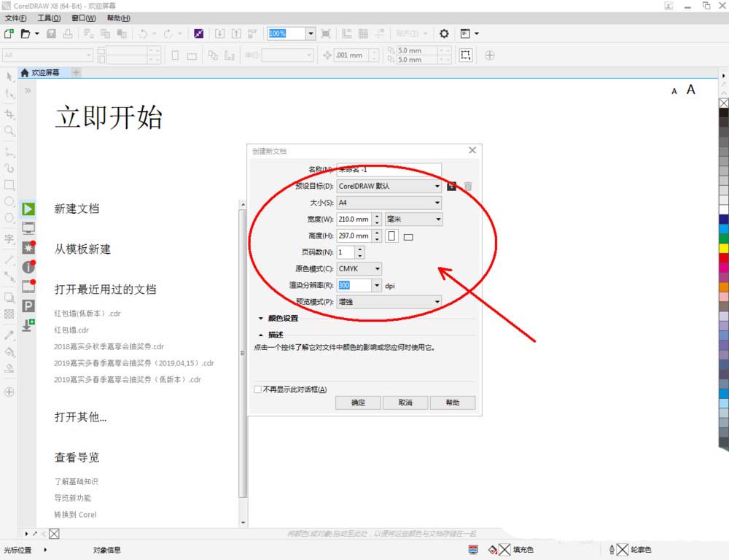Close the create new document dialog
The width and height of the screenshot is (729, 560).
click(x=472, y=150)
